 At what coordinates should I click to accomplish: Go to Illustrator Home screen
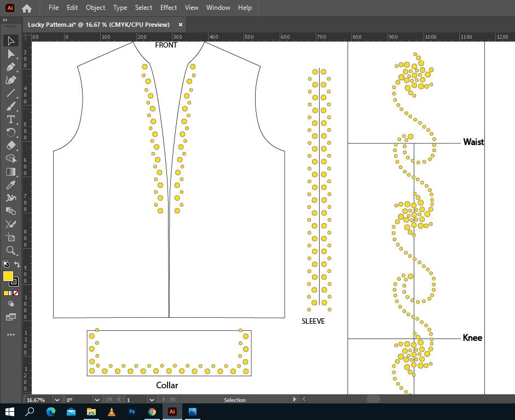pos(27,8)
